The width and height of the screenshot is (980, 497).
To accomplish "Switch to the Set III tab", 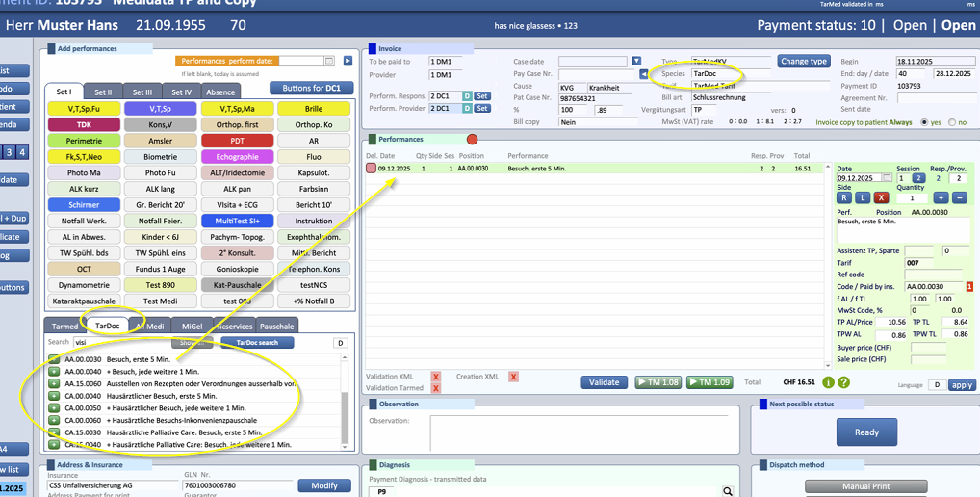I will pyautogui.click(x=142, y=92).
